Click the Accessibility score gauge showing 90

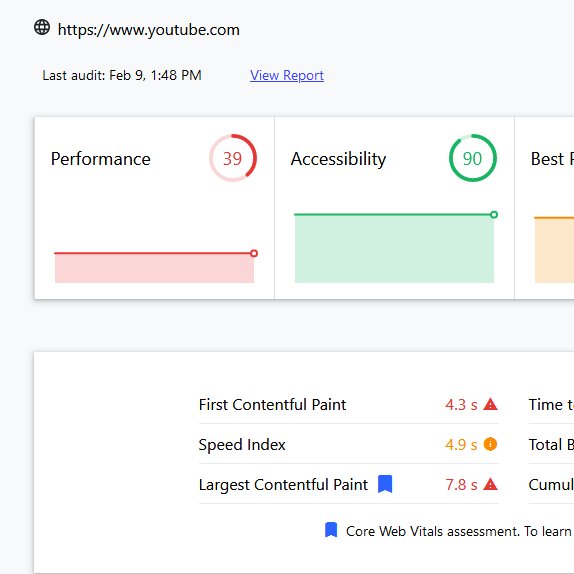[473, 158]
